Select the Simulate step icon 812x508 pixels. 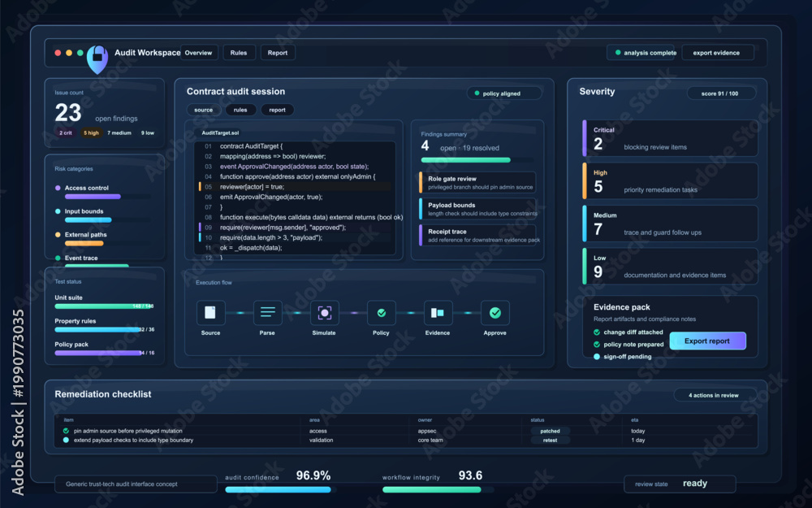(x=324, y=313)
